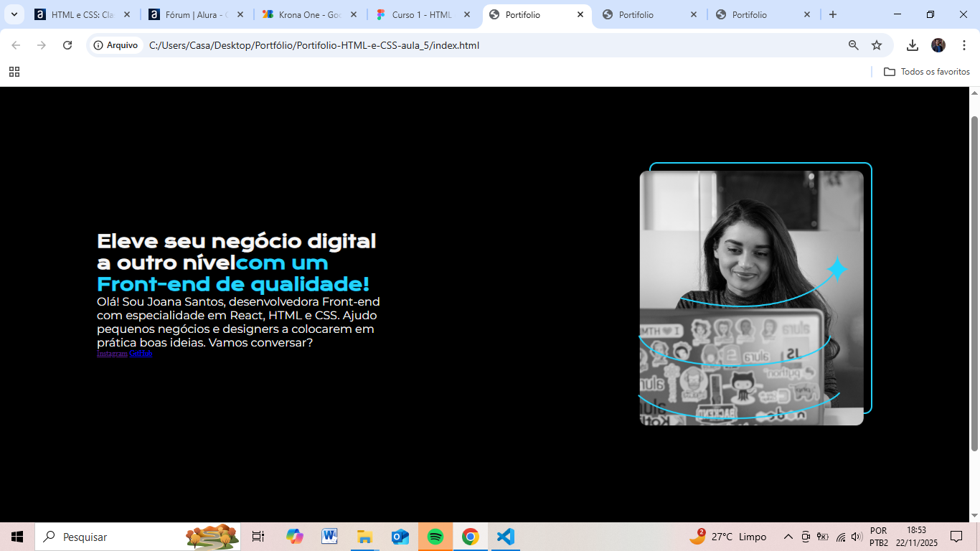Open the Todos os favoritos folder
Image resolution: width=980 pixels, height=551 pixels.
pyautogui.click(x=927, y=72)
